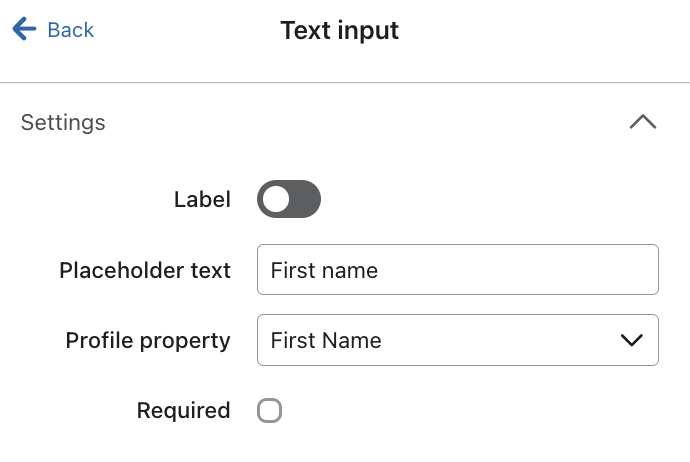Image resolution: width=690 pixels, height=462 pixels.
Task: Click the Settings section header
Action: pos(64,123)
